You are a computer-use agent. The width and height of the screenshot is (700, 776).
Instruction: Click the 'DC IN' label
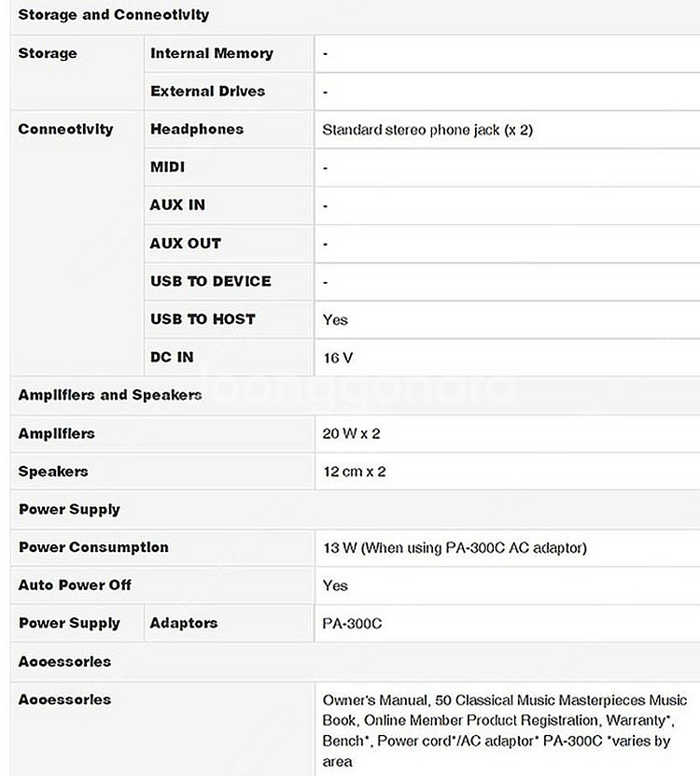click(x=172, y=358)
